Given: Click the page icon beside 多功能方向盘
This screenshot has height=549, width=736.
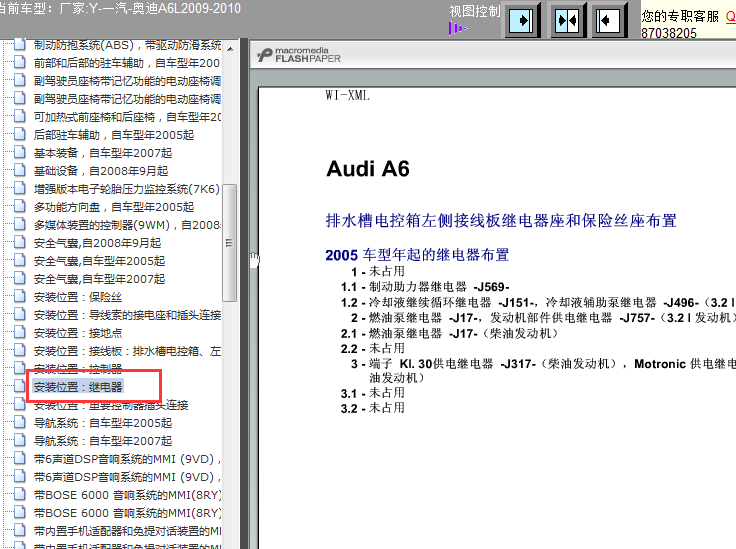Looking at the screenshot, I should click(x=19, y=206).
